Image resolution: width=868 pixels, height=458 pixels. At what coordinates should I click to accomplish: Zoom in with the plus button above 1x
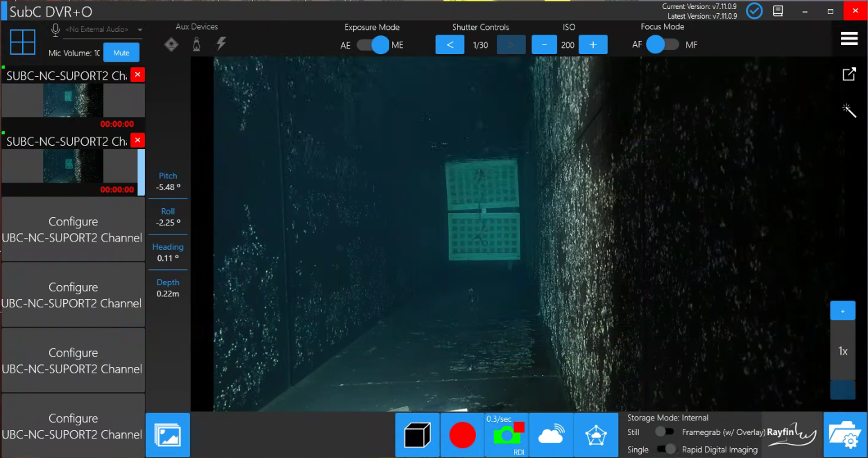[843, 311]
